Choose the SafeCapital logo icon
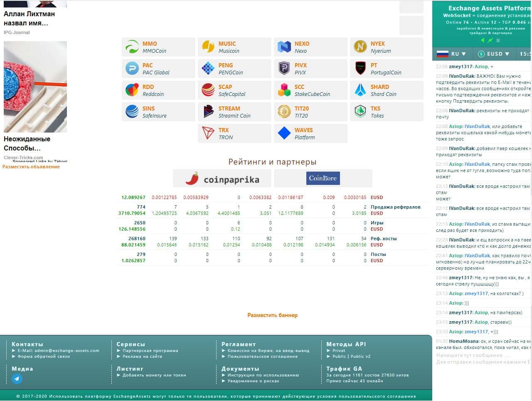532x401 pixels. pyautogui.click(x=208, y=90)
